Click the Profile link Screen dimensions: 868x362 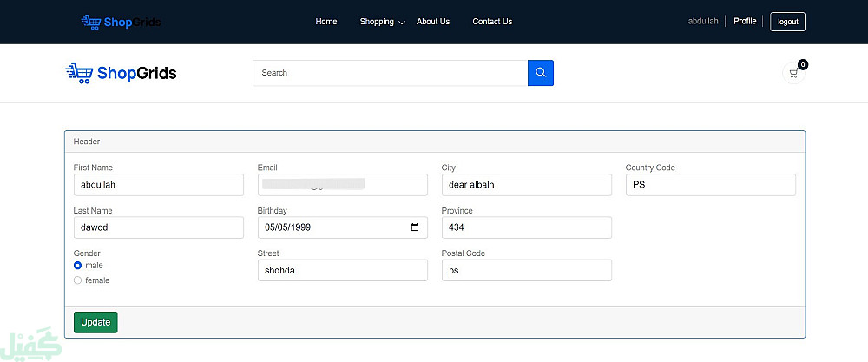745,21
